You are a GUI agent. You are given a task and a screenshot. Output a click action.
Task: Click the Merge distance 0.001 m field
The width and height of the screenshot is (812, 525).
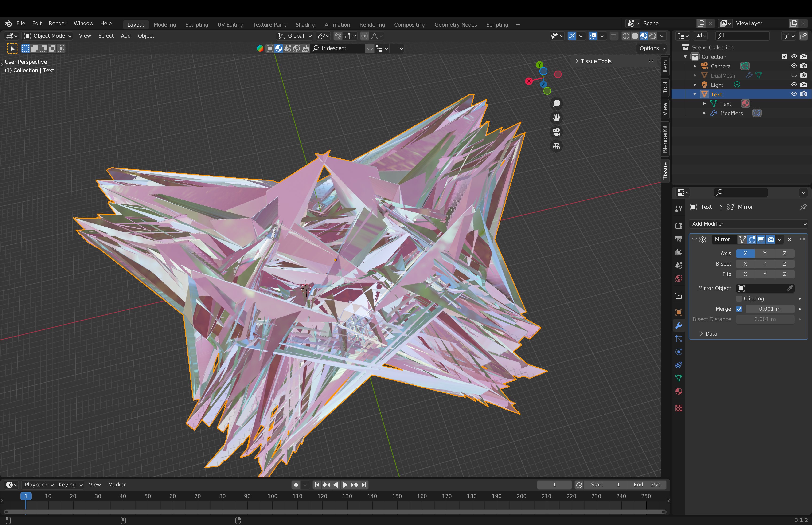click(769, 309)
